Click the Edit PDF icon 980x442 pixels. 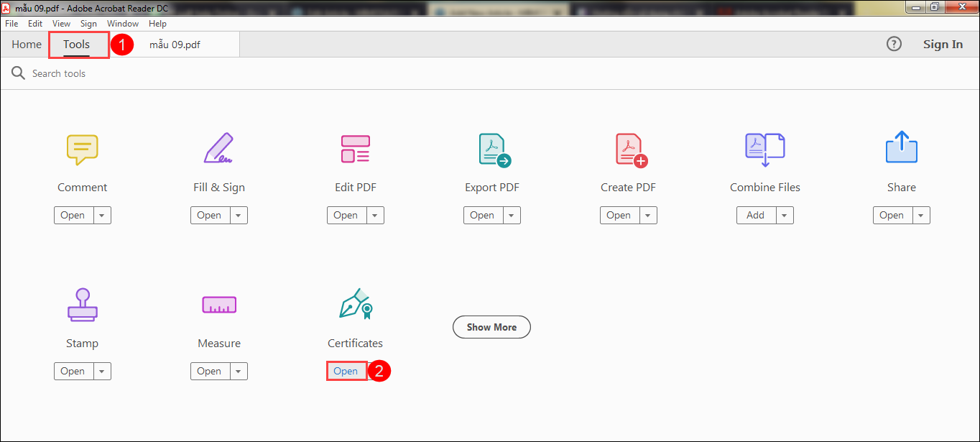pos(355,149)
